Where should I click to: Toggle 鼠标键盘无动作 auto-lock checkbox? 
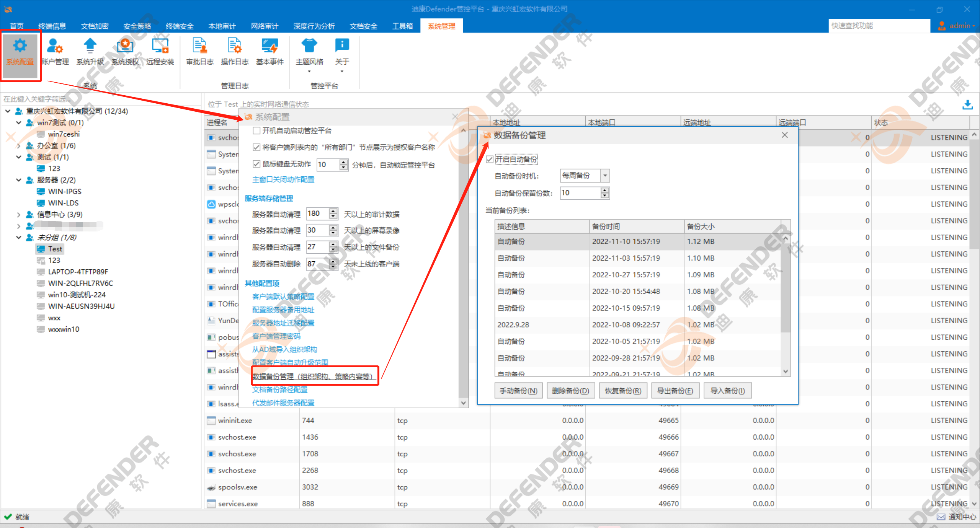[256, 164]
